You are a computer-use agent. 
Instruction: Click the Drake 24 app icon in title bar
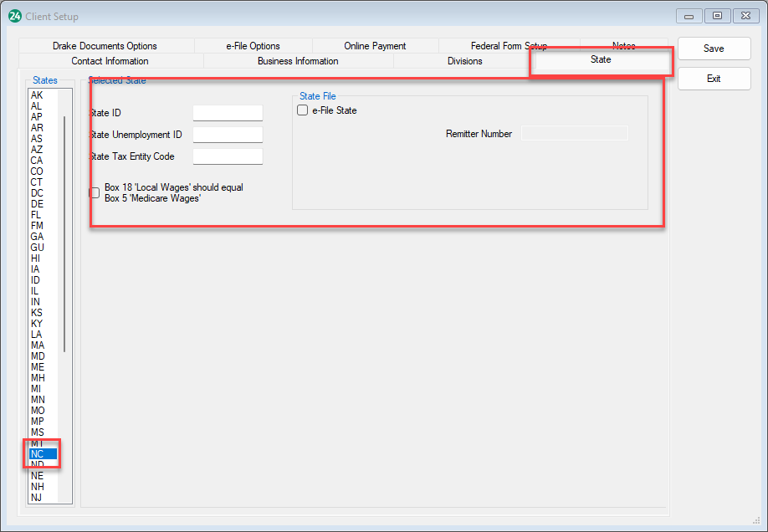click(x=15, y=16)
